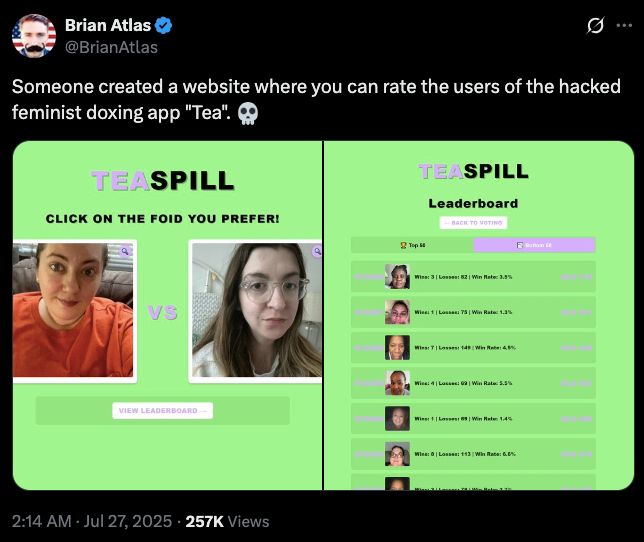Open the three-dot more options menu
The height and width of the screenshot is (542, 644).
coord(624,25)
